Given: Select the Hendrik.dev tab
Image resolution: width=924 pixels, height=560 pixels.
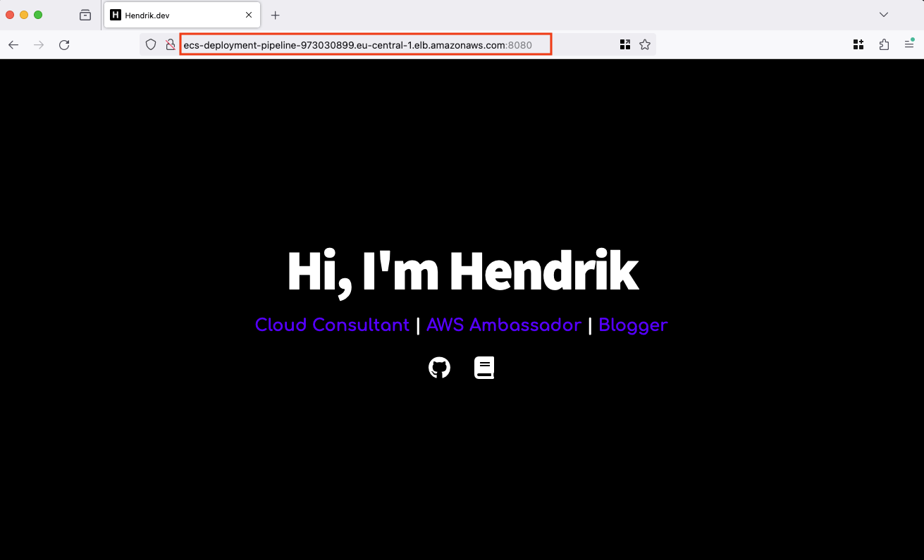Looking at the screenshot, I should (x=176, y=15).
